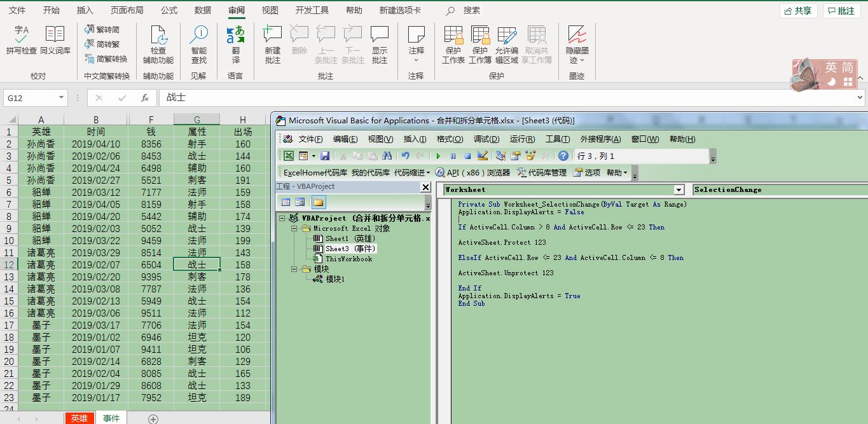The image size is (868, 424).
Task: Switch to the 英雄 sheet tab
Action: pyautogui.click(x=79, y=418)
